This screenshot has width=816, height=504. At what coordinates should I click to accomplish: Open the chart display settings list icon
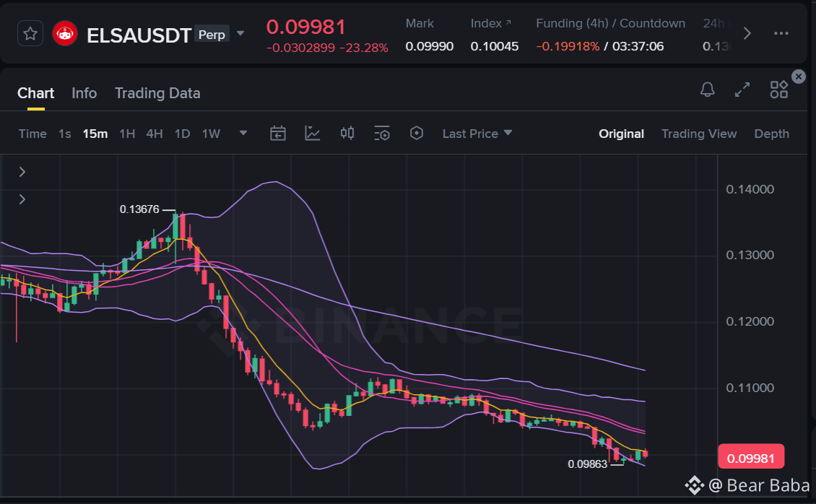click(x=382, y=133)
